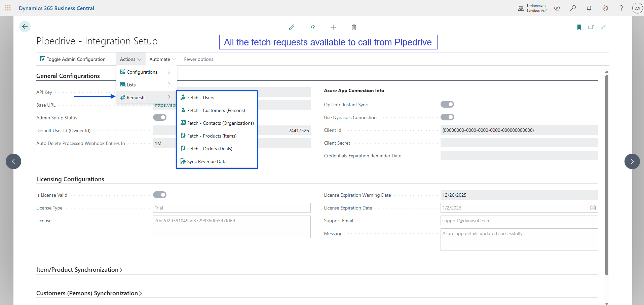The width and height of the screenshot is (644, 305).
Task: Click the plus icon to create new
Action: pos(333,27)
